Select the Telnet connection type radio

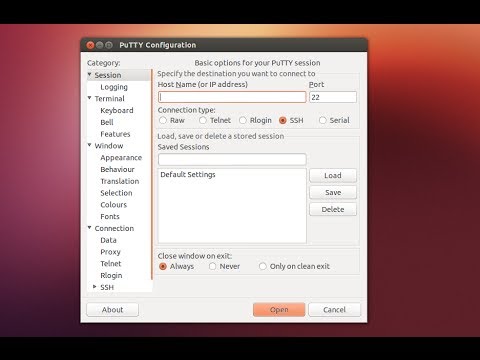point(203,120)
